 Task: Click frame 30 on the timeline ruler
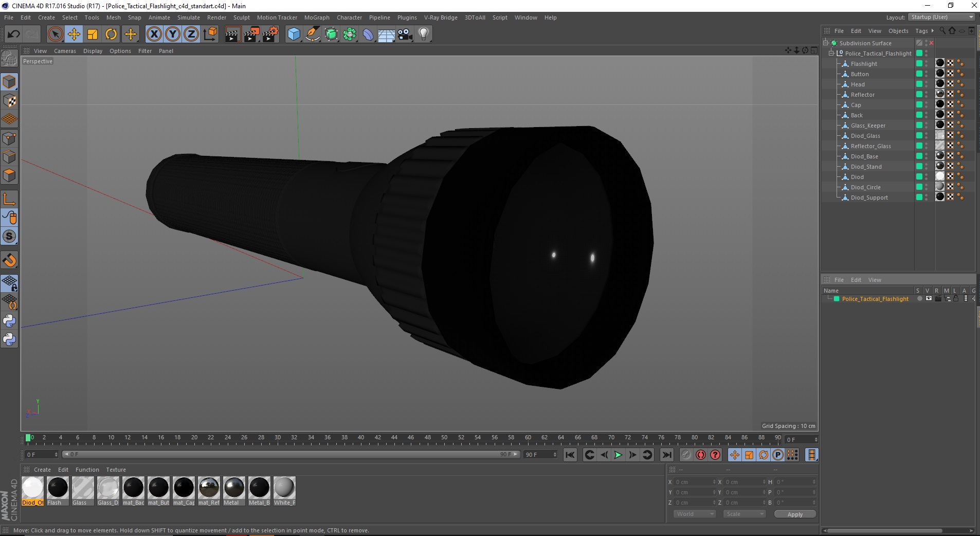point(278,438)
